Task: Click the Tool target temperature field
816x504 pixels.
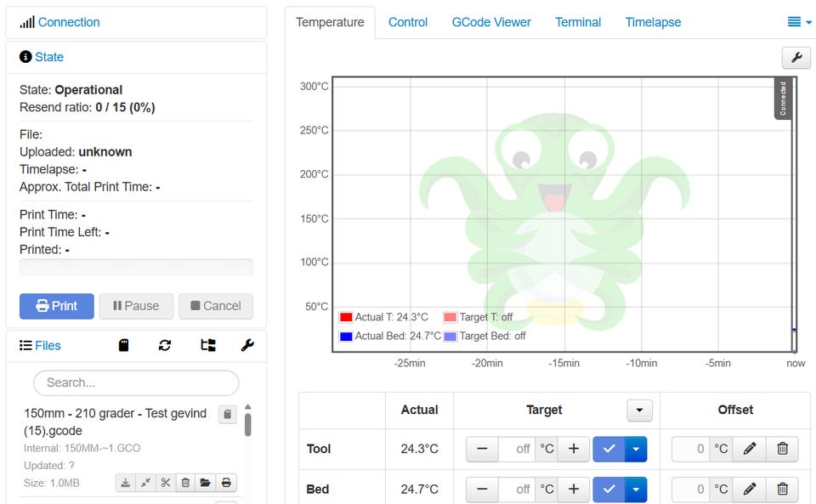Action: [x=516, y=450]
